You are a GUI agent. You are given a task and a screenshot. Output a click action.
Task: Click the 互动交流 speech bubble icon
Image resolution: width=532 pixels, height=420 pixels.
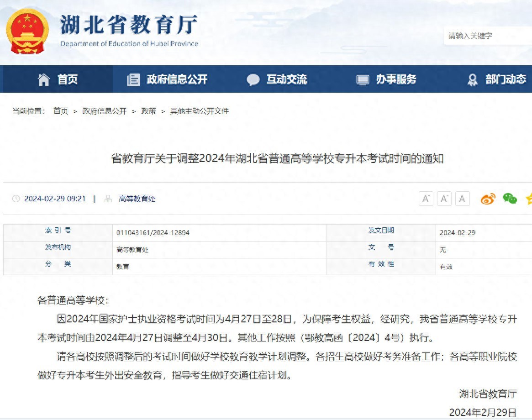pyautogui.click(x=253, y=80)
